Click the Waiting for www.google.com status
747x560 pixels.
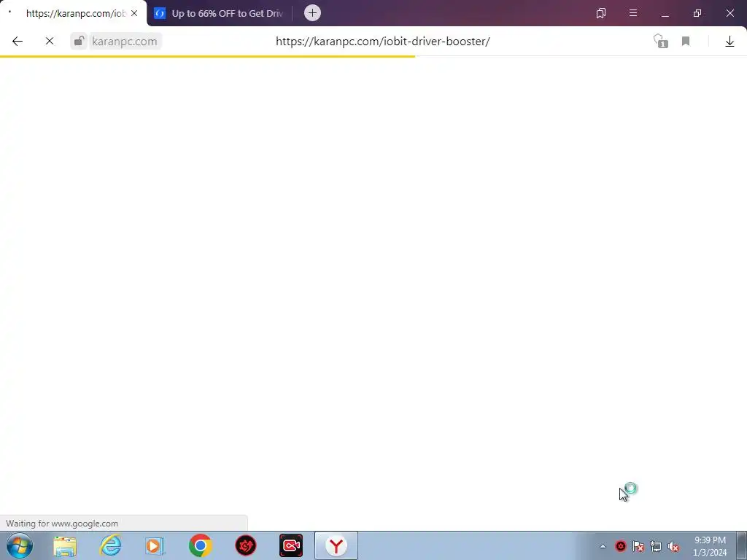click(x=62, y=524)
